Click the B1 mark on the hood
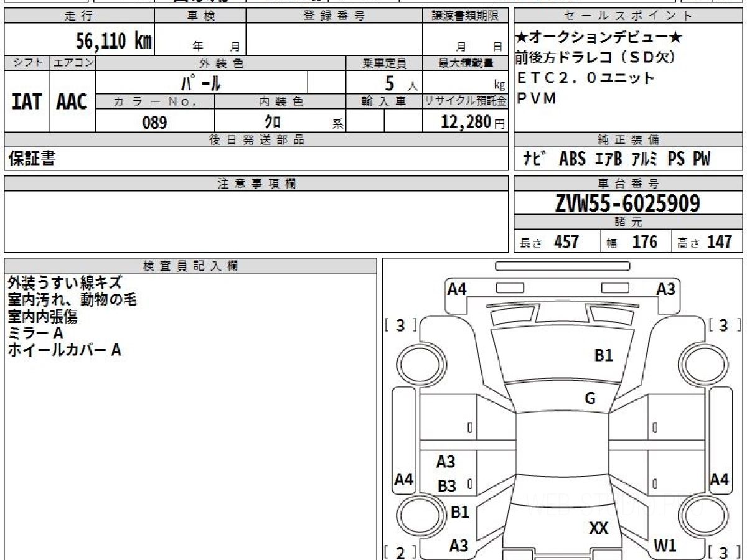 [x=604, y=355]
